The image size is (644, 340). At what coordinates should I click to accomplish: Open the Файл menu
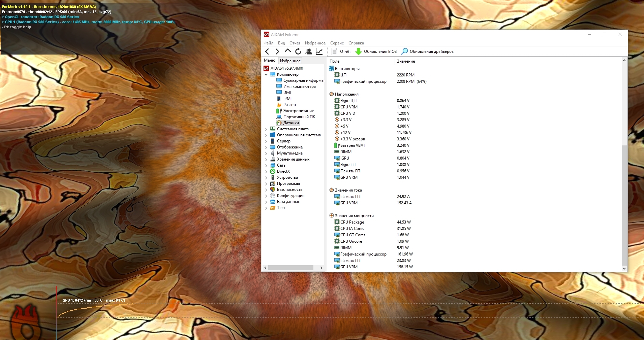[x=268, y=43]
